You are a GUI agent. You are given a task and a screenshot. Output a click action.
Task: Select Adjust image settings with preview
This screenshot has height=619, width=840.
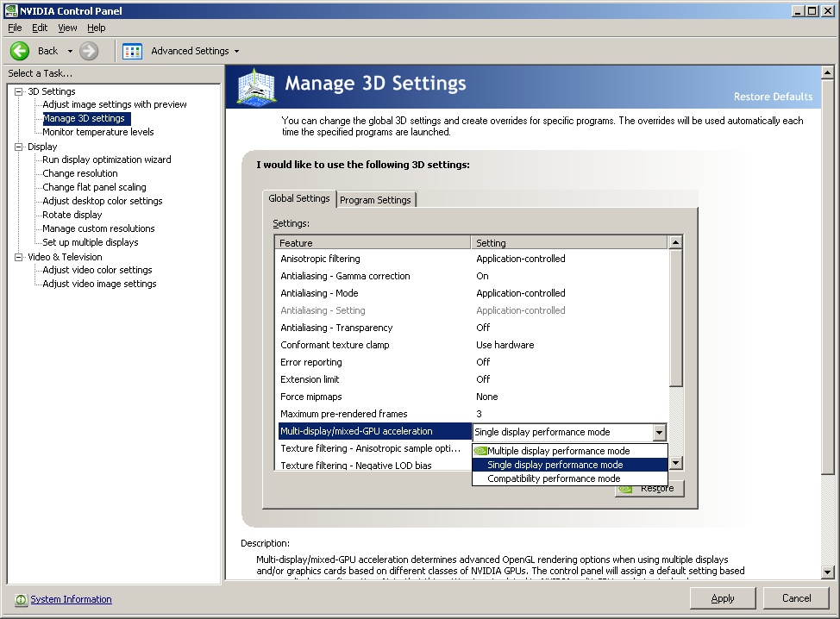(x=115, y=104)
